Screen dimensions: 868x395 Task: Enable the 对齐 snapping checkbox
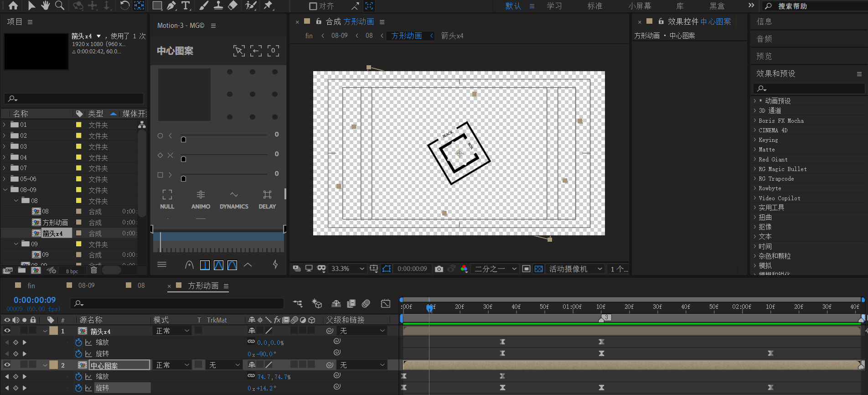point(313,6)
